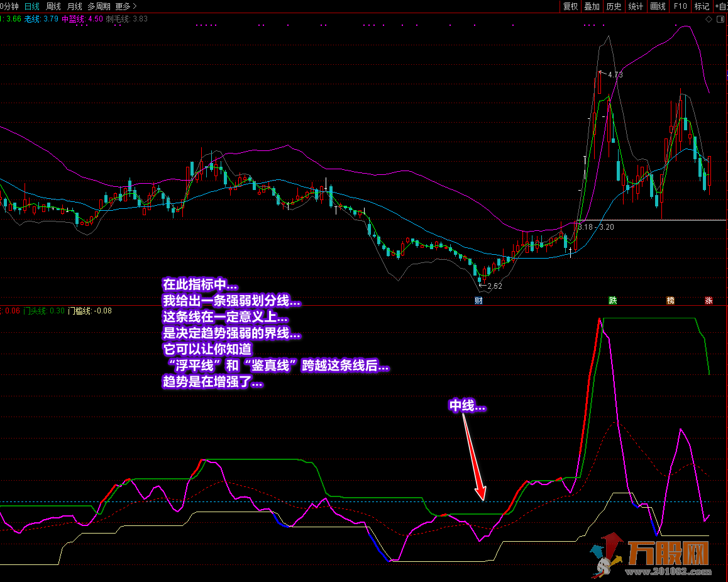Click the 财 marker below the chart

click(478, 301)
